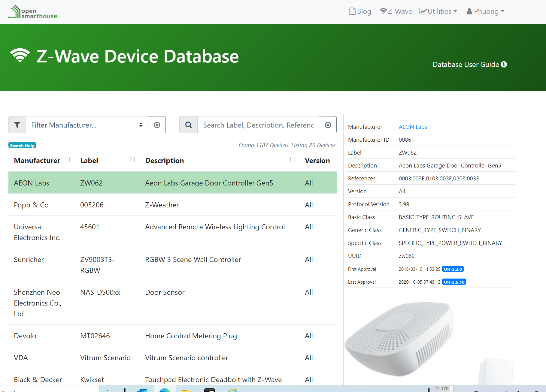546x392 pixels.
Task: Click the Open Smarthouse logo
Action: [33, 12]
